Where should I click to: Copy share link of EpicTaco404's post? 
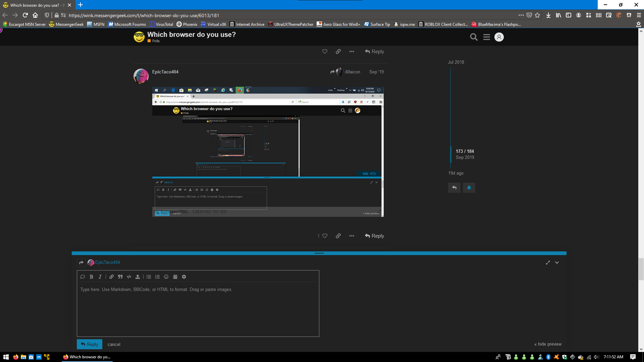click(338, 236)
